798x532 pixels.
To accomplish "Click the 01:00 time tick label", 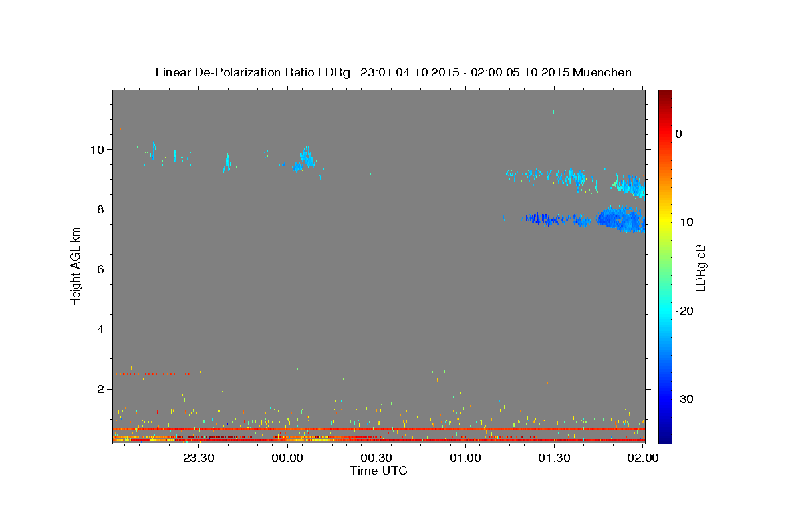I will (x=465, y=458).
